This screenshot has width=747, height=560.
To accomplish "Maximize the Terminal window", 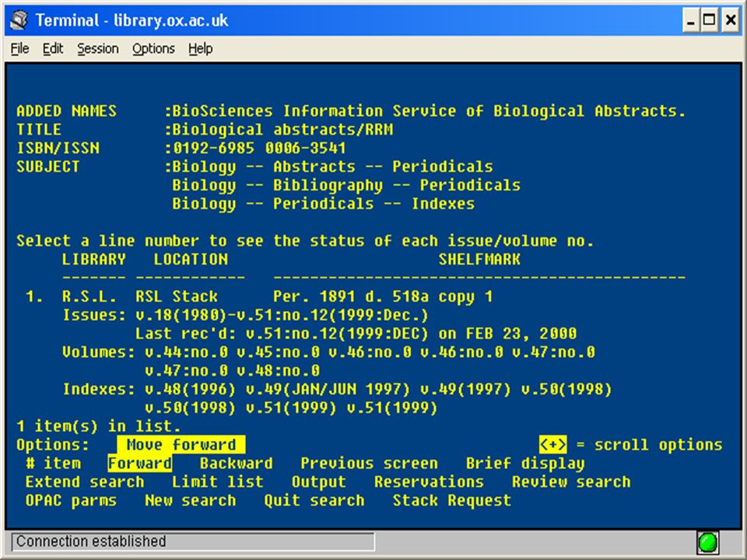I will [709, 20].
